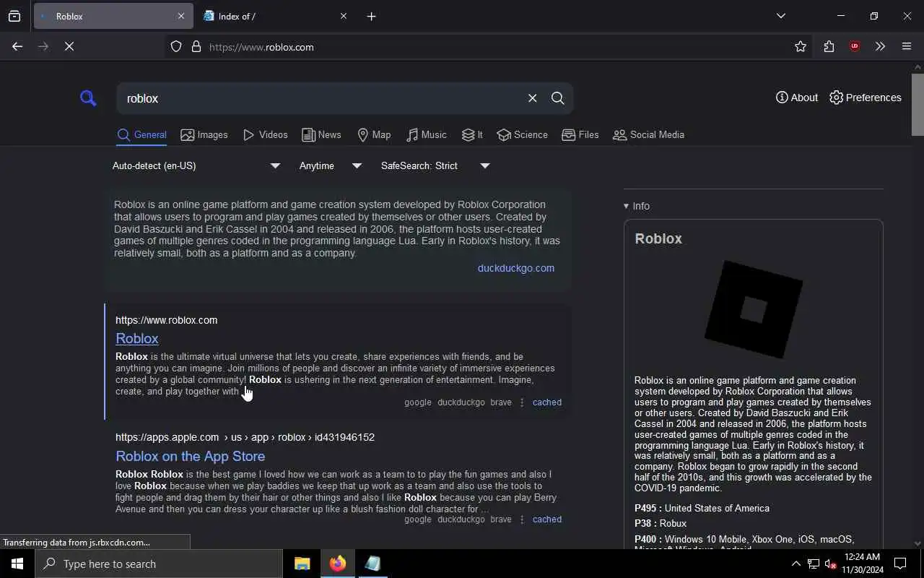The width and height of the screenshot is (924, 578).
Task: Switch to News category
Action: pyautogui.click(x=321, y=135)
